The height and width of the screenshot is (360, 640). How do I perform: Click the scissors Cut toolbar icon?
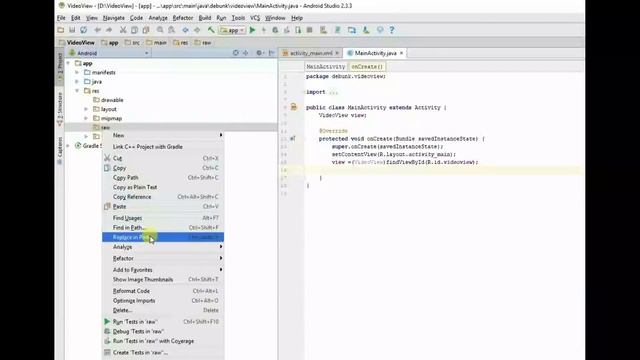pyautogui.click(x=123, y=30)
